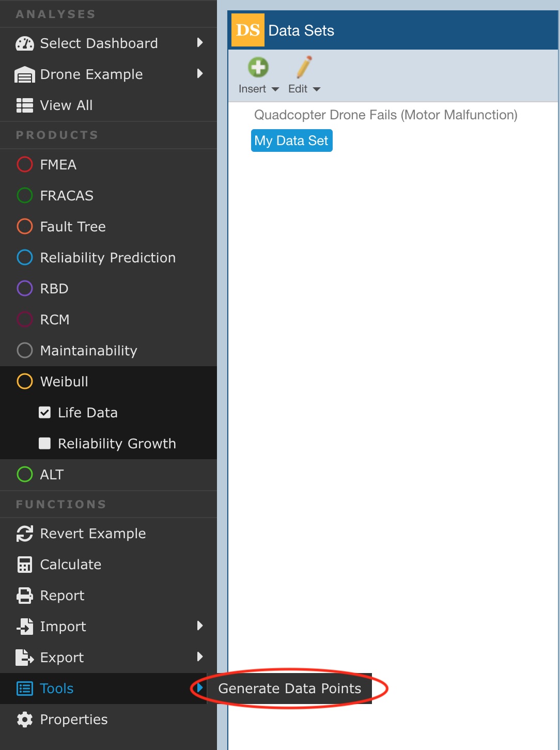
Task: Click the DS Data Sets logo
Action: pos(247,30)
